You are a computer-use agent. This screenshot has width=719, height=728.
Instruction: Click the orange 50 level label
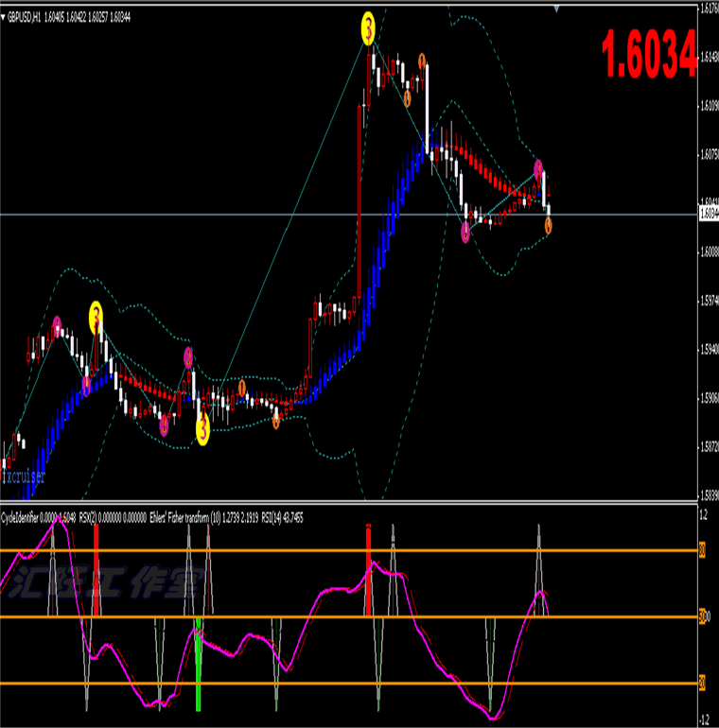coord(702,617)
